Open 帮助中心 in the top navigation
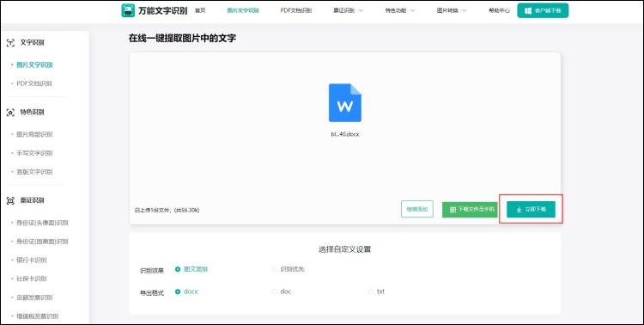The image size is (644, 325). click(x=499, y=10)
